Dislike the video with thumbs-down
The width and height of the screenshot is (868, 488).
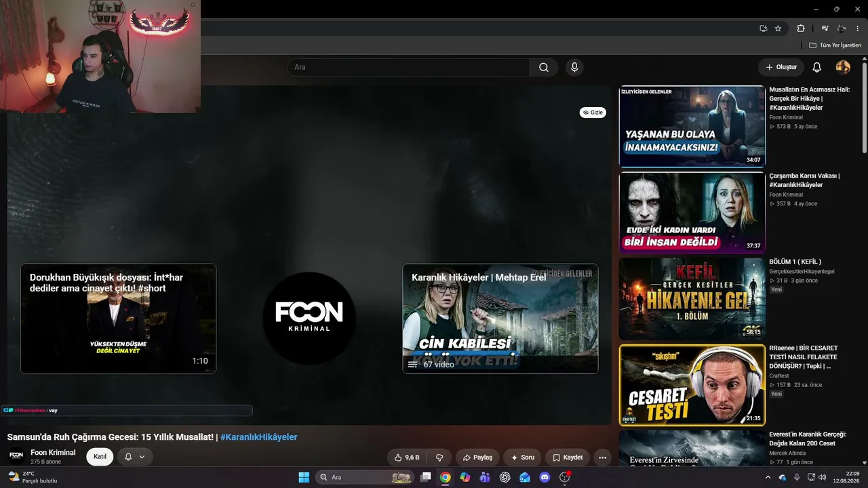[x=439, y=457]
